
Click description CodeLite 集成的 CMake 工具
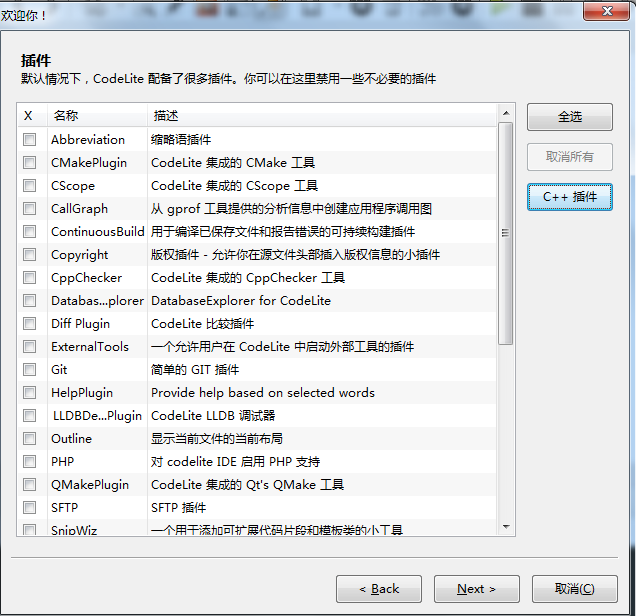pos(233,163)
